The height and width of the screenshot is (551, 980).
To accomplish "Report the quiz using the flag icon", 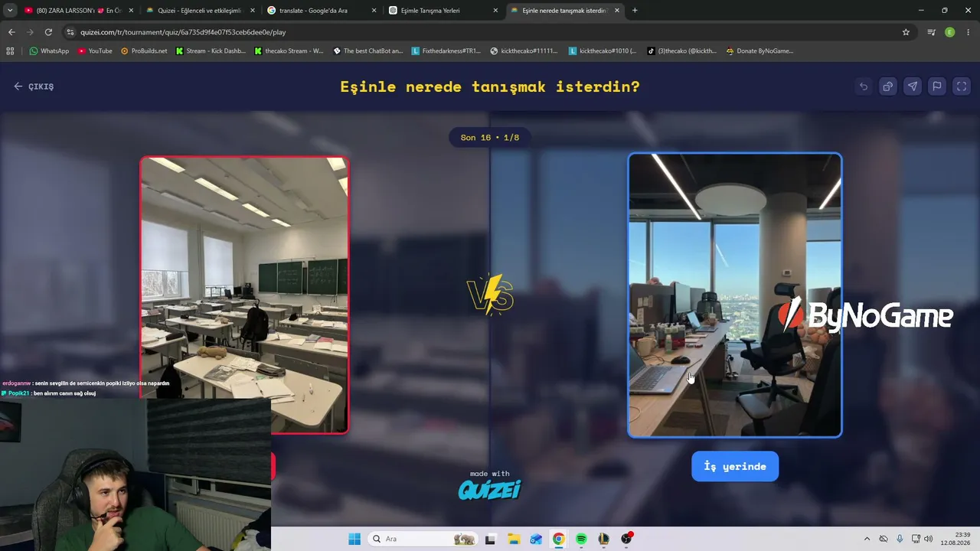I will pos(937,86).
